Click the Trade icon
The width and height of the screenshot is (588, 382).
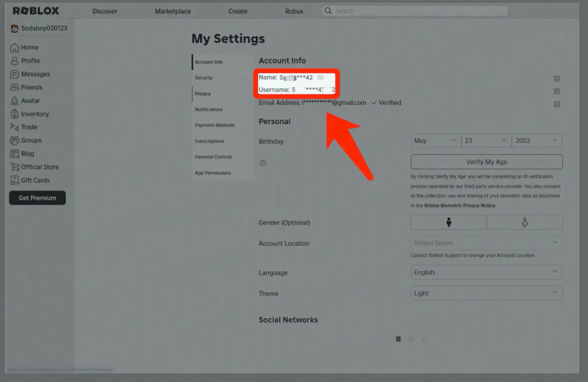(14, 127)
